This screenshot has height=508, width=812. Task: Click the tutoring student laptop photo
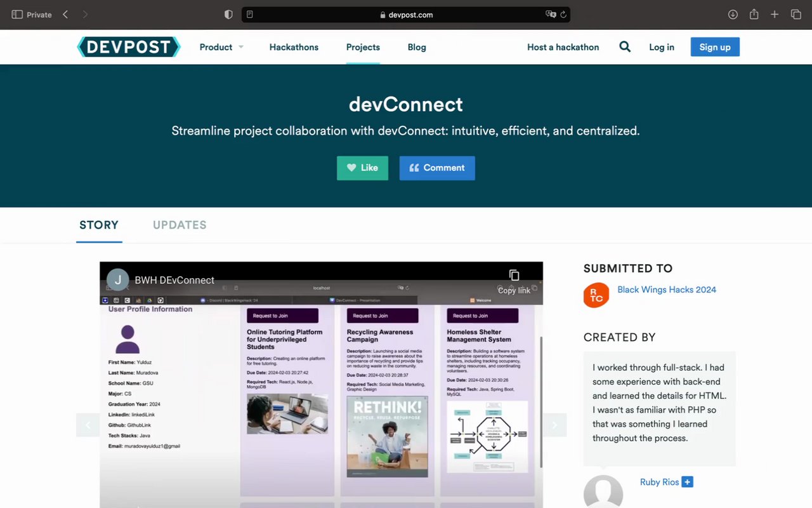pos(287,414)
